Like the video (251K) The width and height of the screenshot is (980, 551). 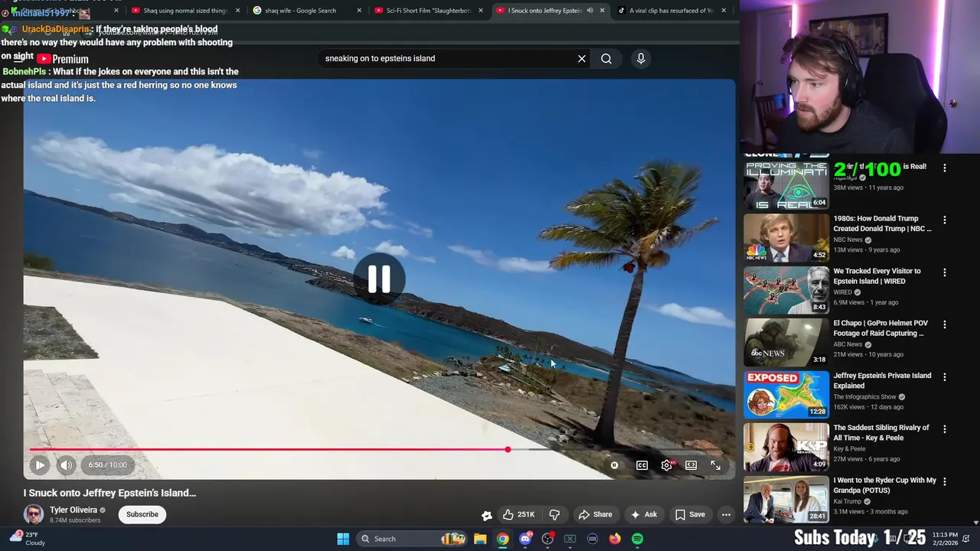(x=518, y=514)
